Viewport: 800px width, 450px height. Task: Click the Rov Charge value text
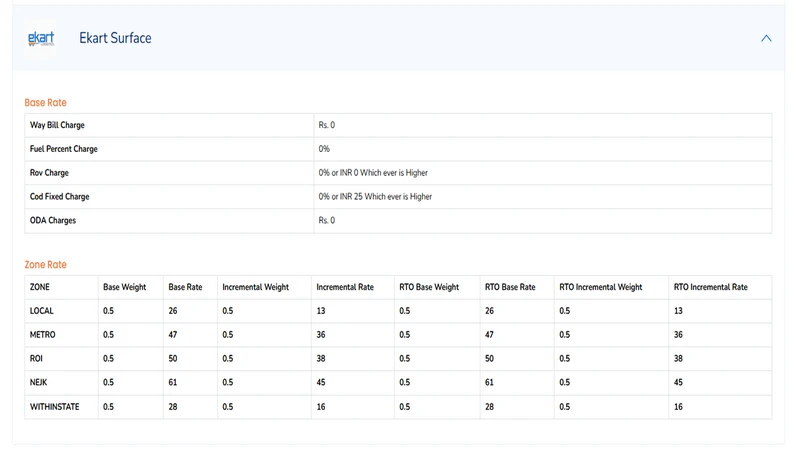pos(373,173)
